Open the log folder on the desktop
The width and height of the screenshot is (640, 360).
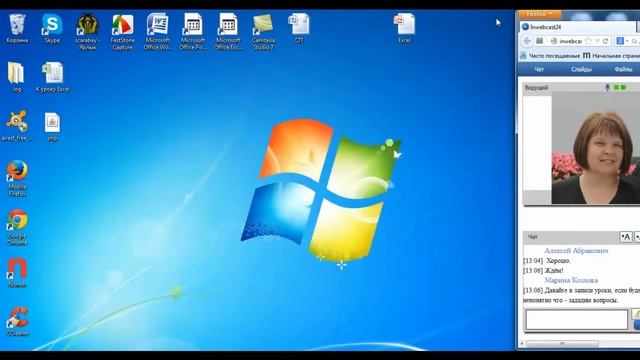16,78
